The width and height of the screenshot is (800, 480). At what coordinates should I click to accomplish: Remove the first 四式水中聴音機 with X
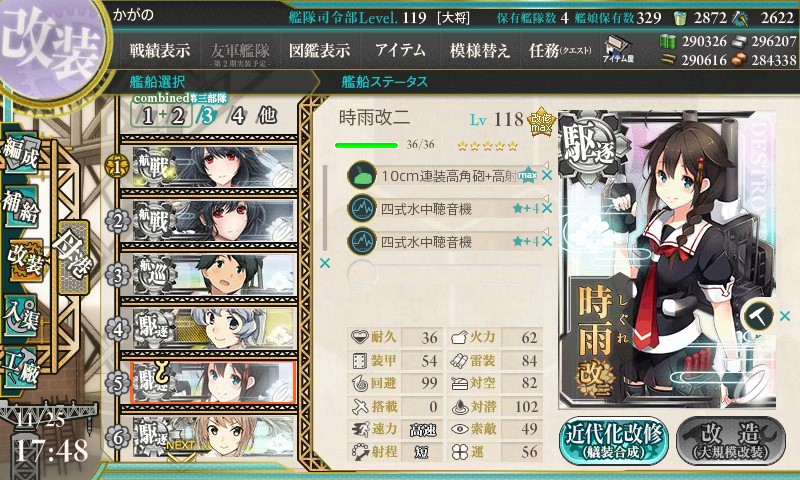[x=547, y=208]
